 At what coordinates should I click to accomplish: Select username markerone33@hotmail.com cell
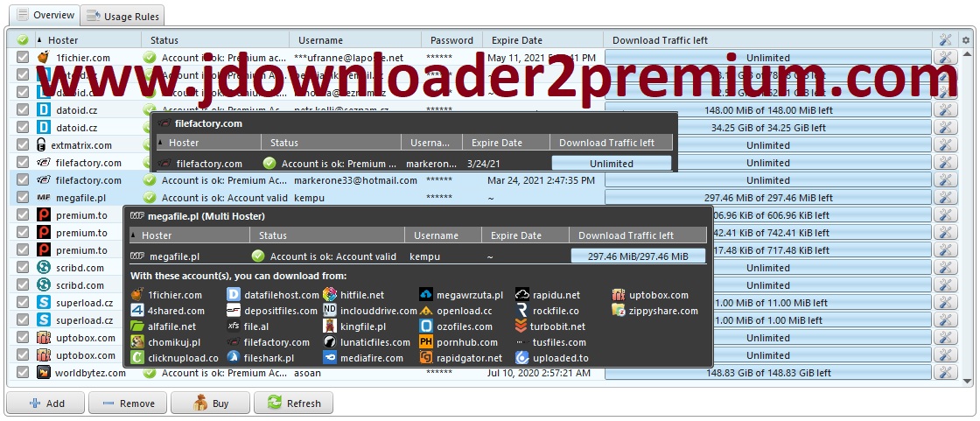355,180
